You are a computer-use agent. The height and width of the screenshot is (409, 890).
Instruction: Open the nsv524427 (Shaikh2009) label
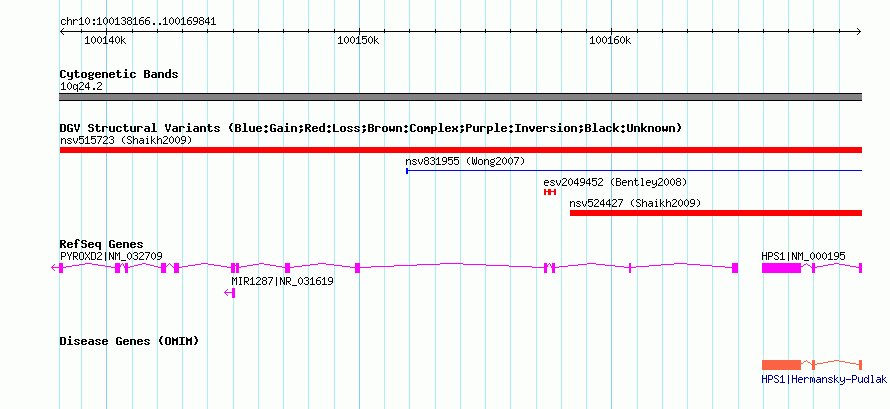tap(635, 203)
